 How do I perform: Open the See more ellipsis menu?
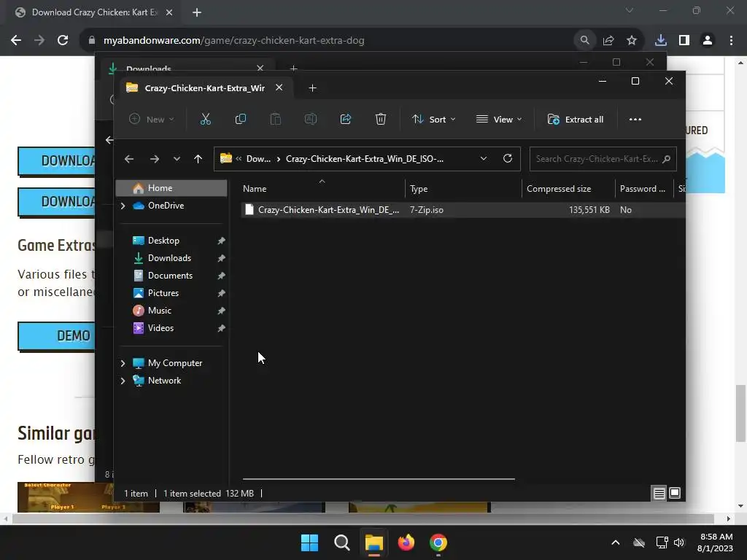tap(635, 119)
